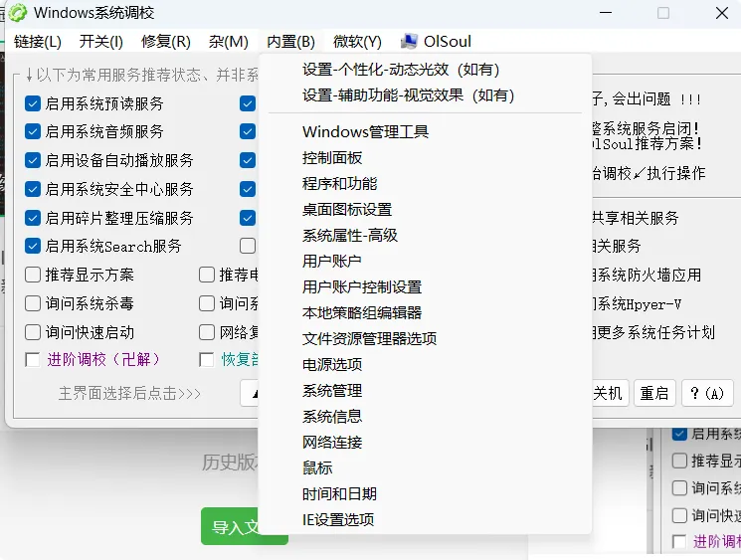Select 鼠标 menu entry
Viewport: 741px width, 560px height.
click(x=426, y=467)
